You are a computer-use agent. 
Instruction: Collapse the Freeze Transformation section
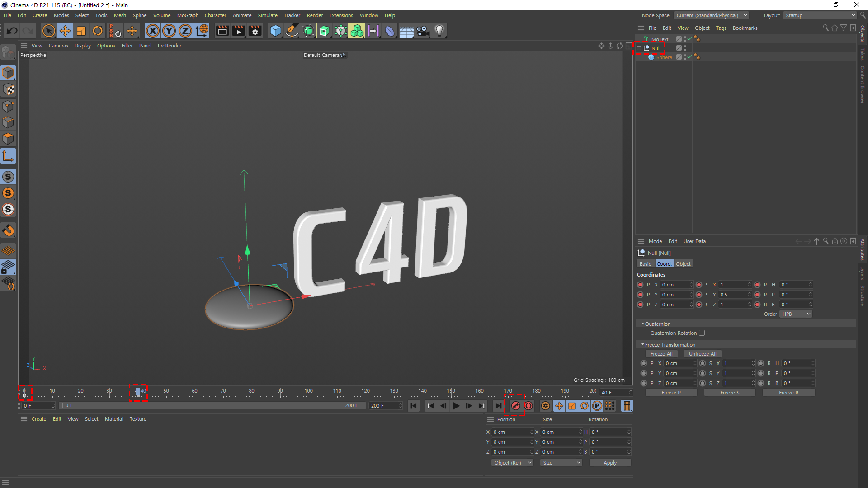[x=642, y=345]
